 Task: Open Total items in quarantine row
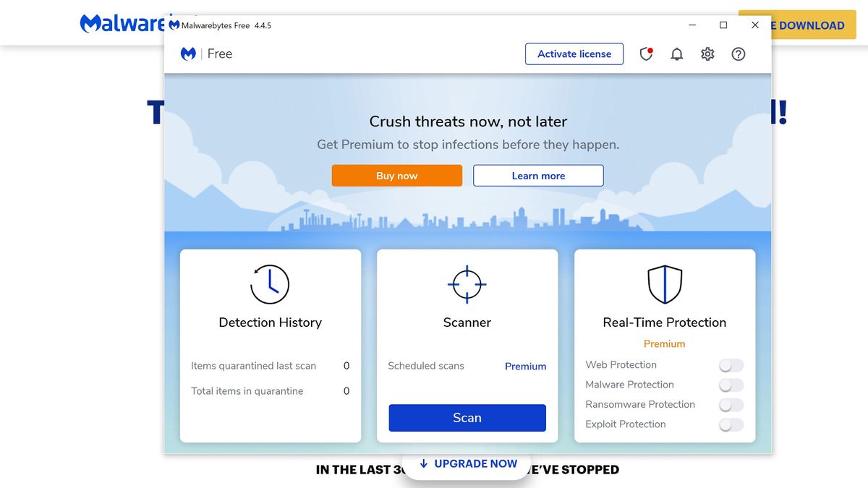(x=270, y=391)
